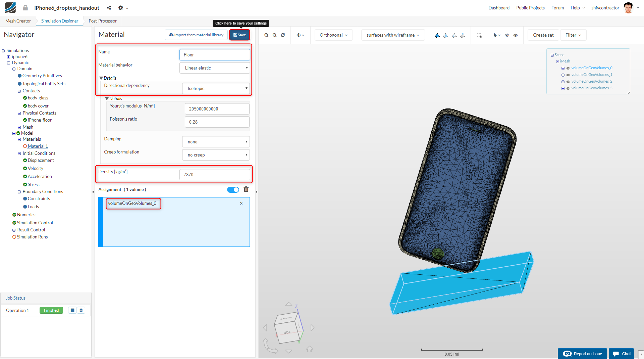This screenshot has height=359, width=644.
Task: Open the Damping dropdown
Action: tap(216, 142)
